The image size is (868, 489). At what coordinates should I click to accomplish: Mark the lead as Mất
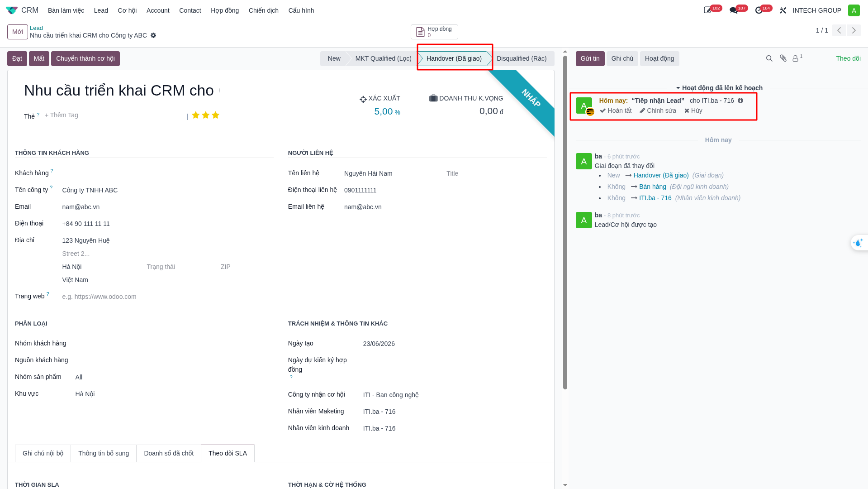[39, 58]
